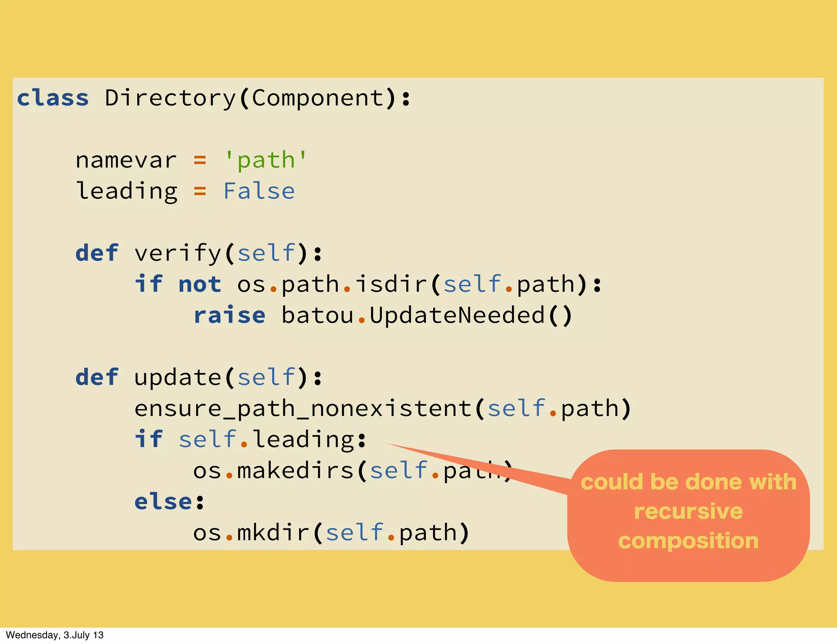Click the 'leading = False' line
This screenshot has width=837, height=644.
click(185, 191)
